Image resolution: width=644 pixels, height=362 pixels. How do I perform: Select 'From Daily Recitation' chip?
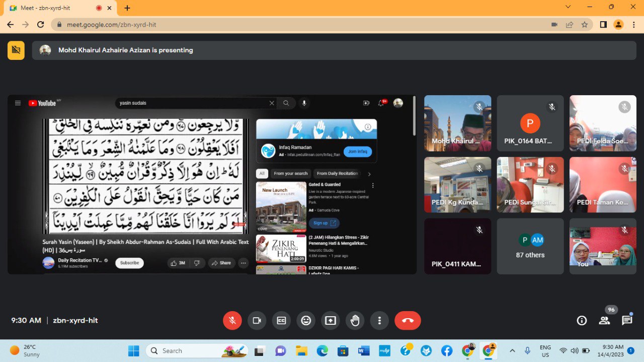[x=337, y=174]
